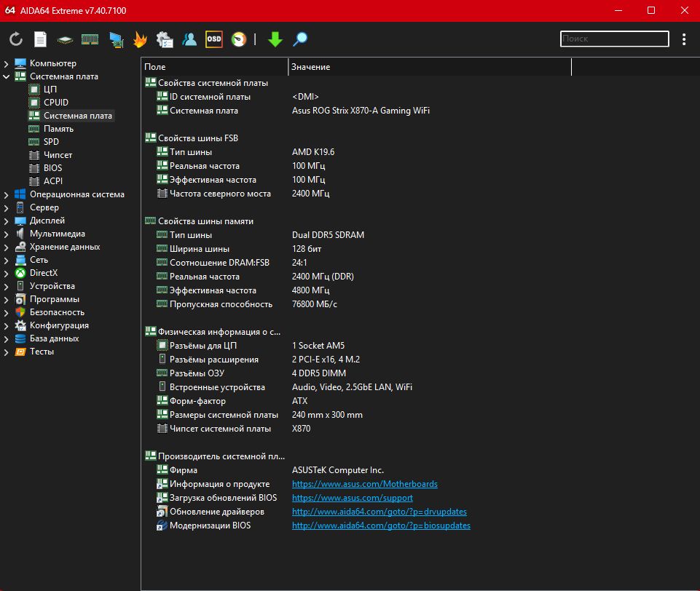Image resolution: width=700 pixels, height=591 pixels.
Task: Open the aida64 biosupdates link
Action: [381, 525]
